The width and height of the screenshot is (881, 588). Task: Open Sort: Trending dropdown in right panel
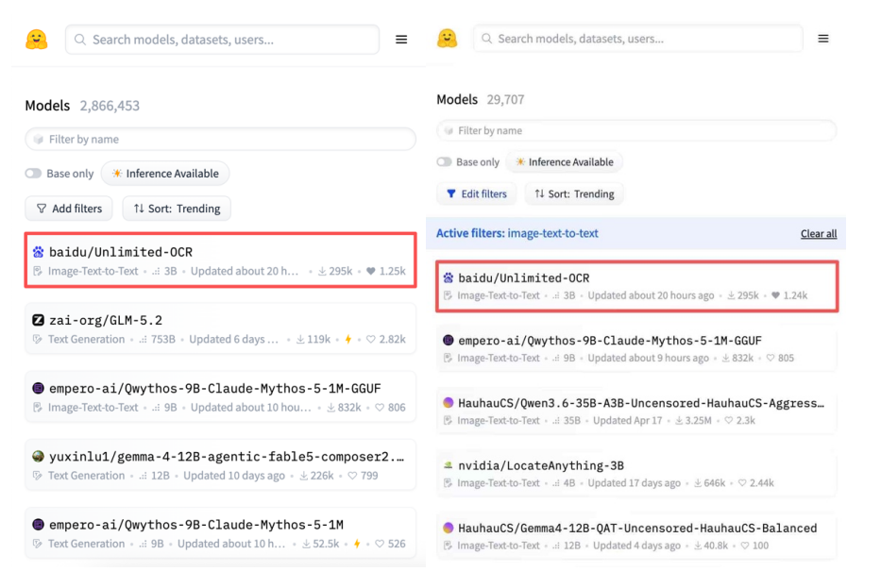574,193
